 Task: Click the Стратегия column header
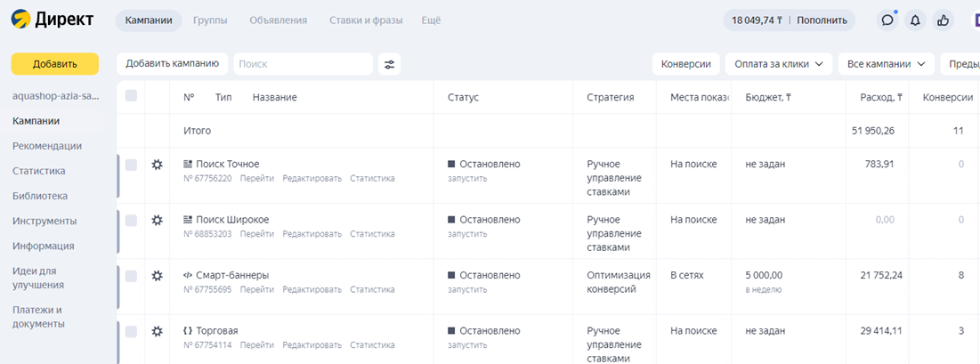pyautogui.click(x=611, y=97)
